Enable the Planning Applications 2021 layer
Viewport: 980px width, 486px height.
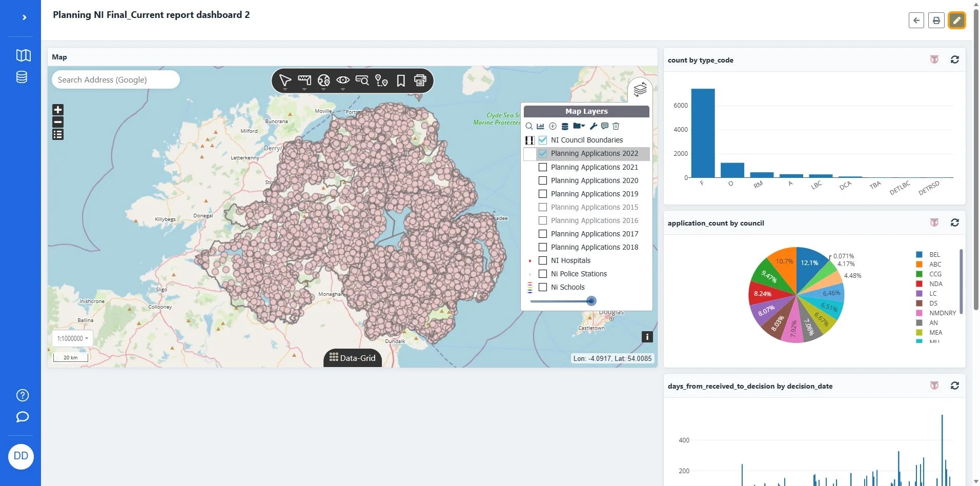pyautogui.click(x=543, y=167)
